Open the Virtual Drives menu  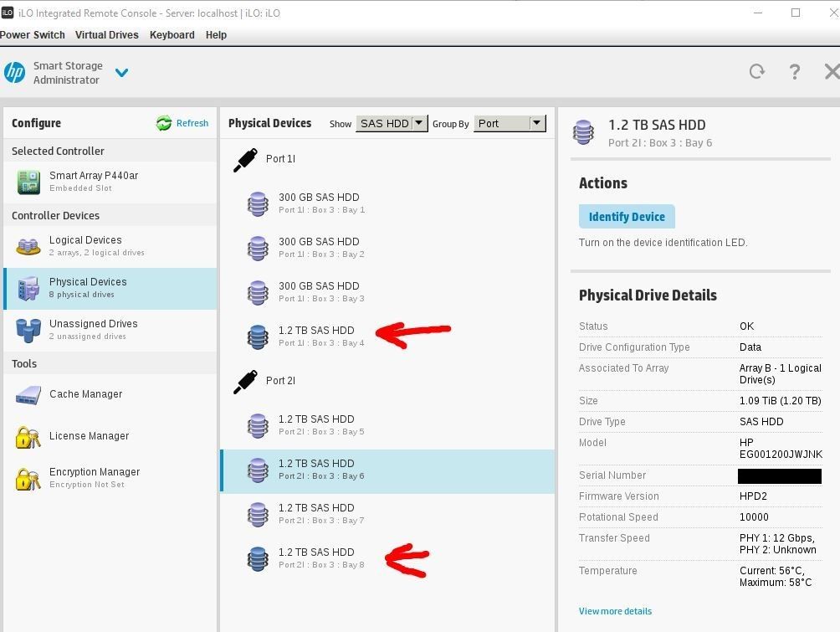pyautogui.click(x=106, y=35)
